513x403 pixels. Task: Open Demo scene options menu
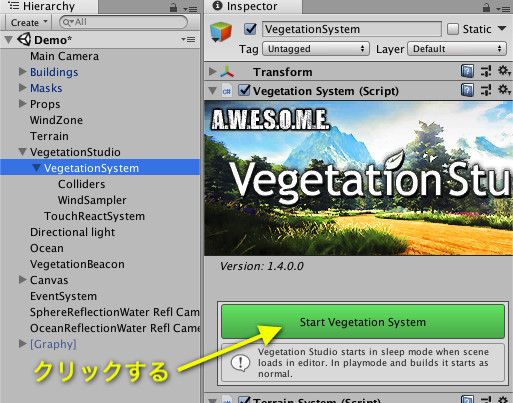click(188, 40)
